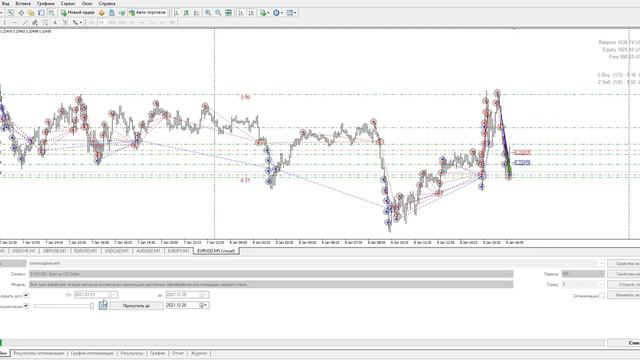This screenshot has height=360, width=640.
Task: Open the Market Watch panel icon
Action: click(11, 13)
